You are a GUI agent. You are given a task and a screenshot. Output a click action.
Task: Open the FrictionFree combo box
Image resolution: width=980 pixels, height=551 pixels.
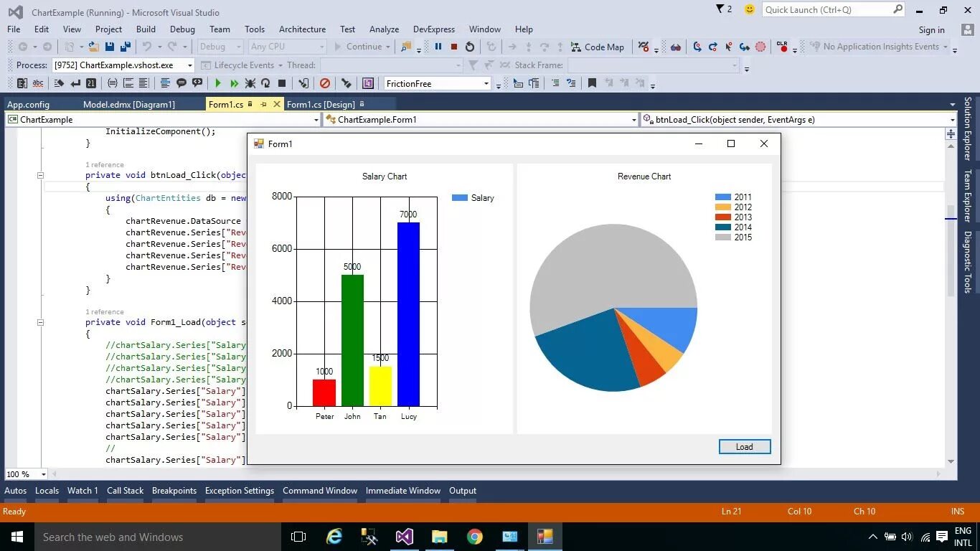(486, 84)
